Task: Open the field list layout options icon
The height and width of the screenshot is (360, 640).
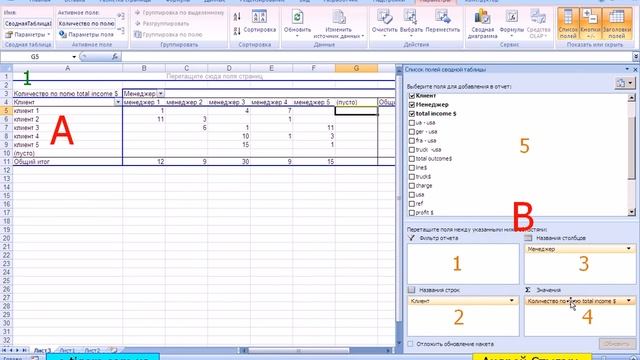Action: [x=623, y=83]
